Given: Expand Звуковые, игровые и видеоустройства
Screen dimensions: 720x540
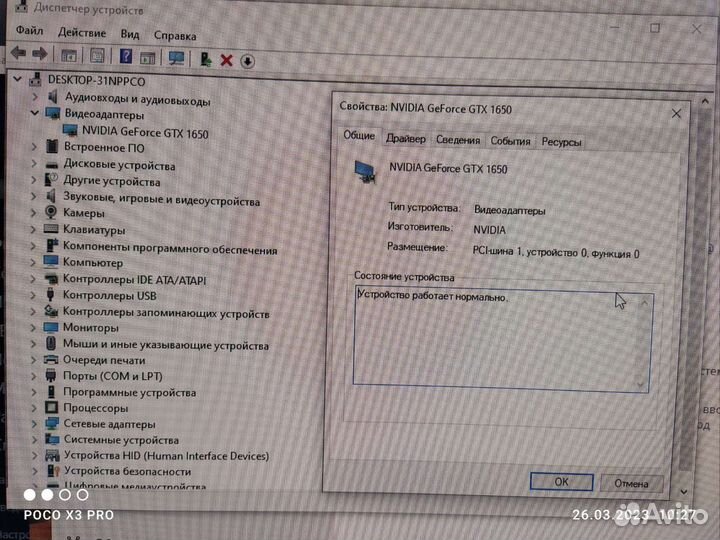Looking at the screenshot, I should point(34,196).
